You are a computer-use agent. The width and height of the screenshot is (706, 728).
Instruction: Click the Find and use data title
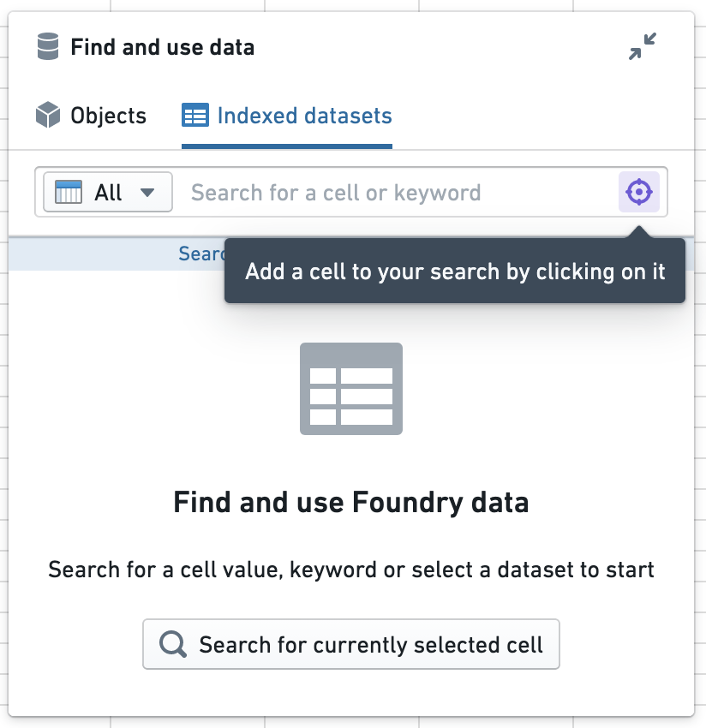[163, 47]
